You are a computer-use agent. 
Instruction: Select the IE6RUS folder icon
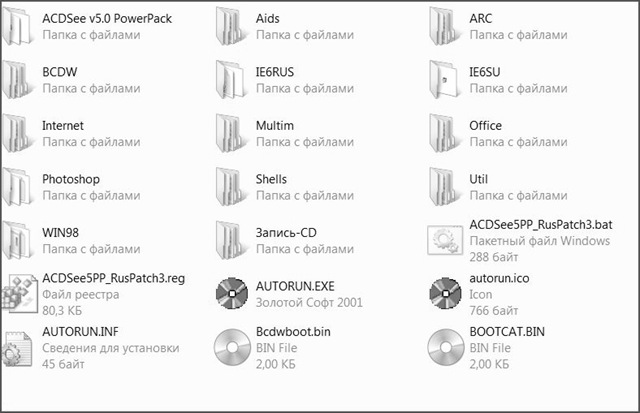point(231,80)
